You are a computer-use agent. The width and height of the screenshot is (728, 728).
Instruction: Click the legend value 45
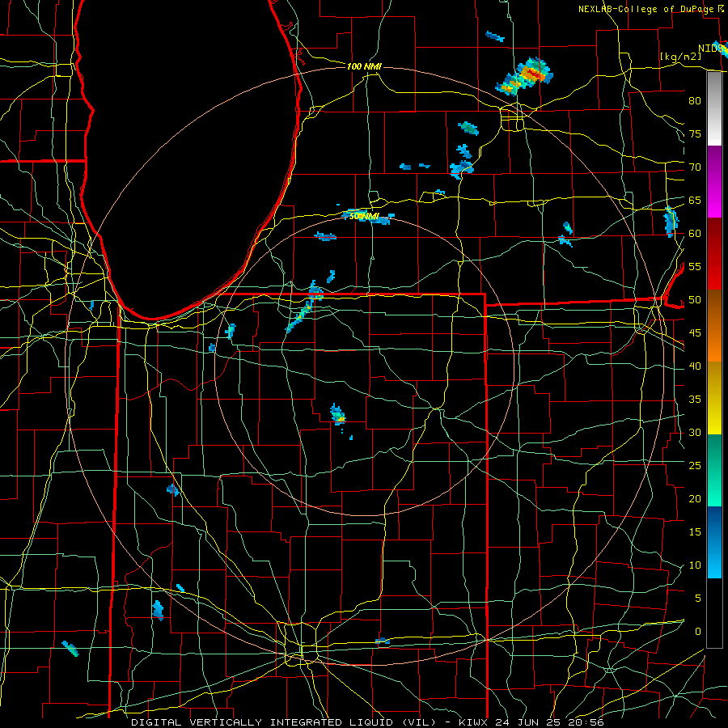(x=695, y=333)
